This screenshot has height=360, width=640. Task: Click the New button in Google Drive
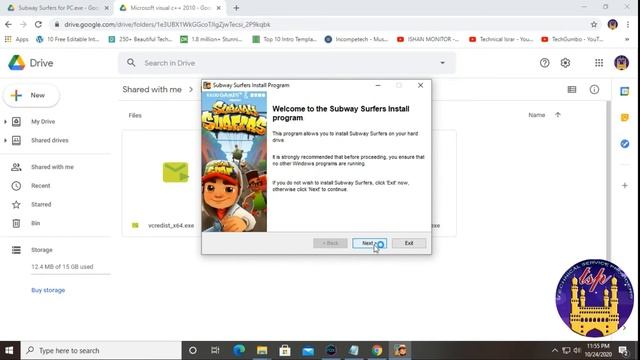point(31,96)
